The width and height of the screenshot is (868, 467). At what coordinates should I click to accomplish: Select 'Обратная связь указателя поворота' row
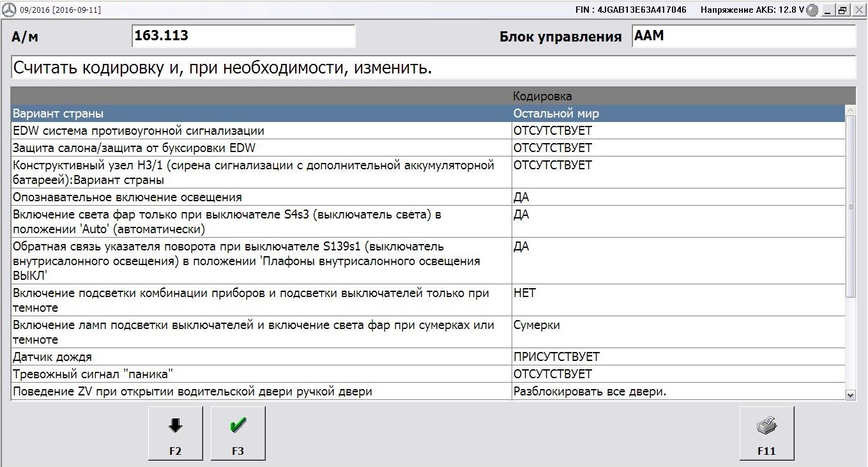click(x=428, y=261)
